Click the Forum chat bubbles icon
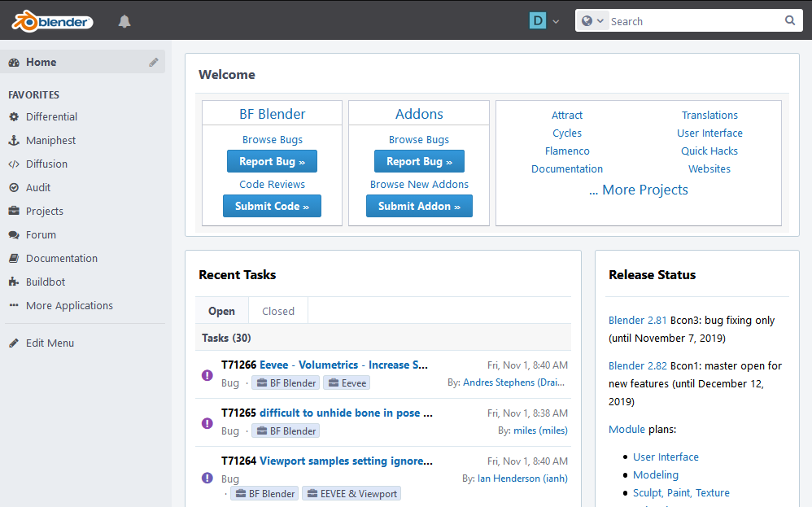 click(x=14, y=234)
